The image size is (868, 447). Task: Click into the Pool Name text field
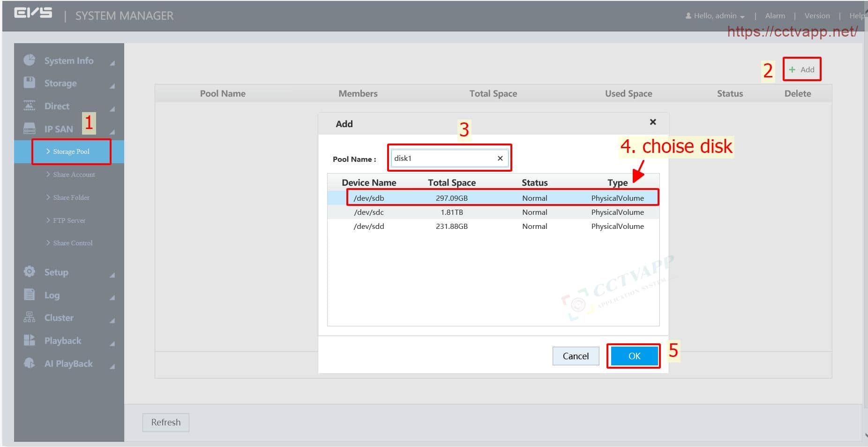(x=443, y=159)
